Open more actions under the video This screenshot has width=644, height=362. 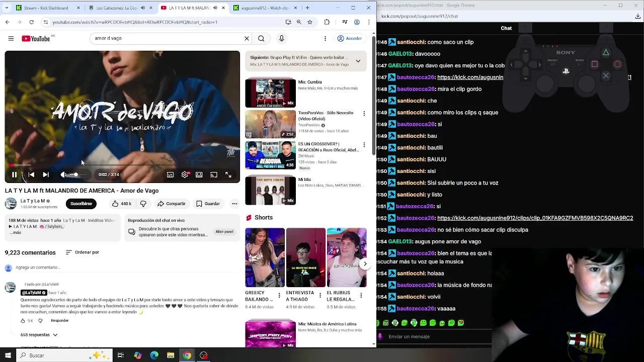234,204
